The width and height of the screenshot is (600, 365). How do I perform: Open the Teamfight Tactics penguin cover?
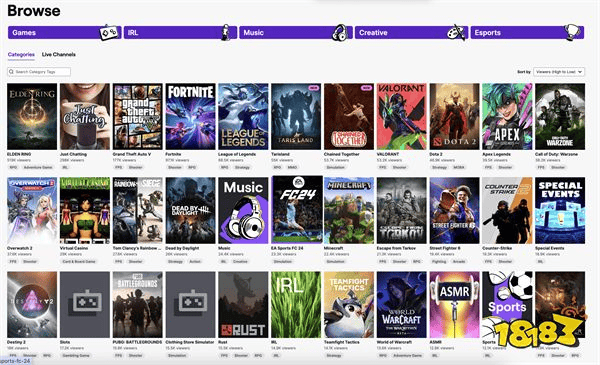(x=349, y=305)
